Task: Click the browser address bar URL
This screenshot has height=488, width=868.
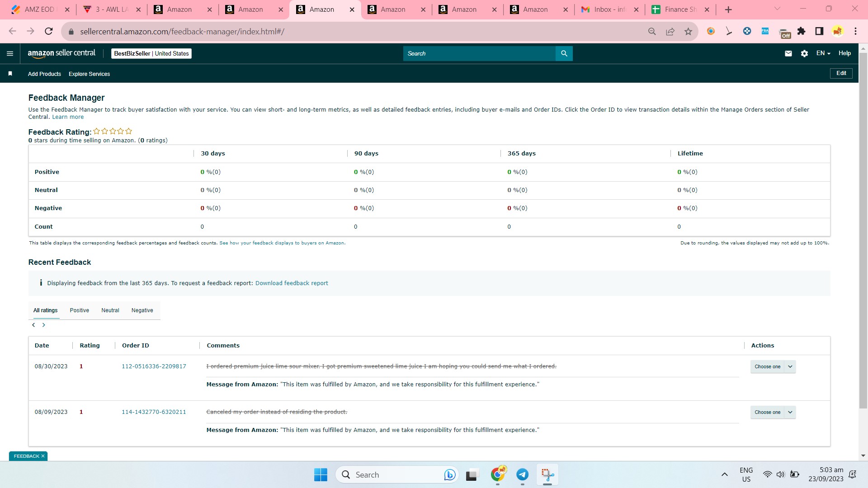Action: (182, 32)
